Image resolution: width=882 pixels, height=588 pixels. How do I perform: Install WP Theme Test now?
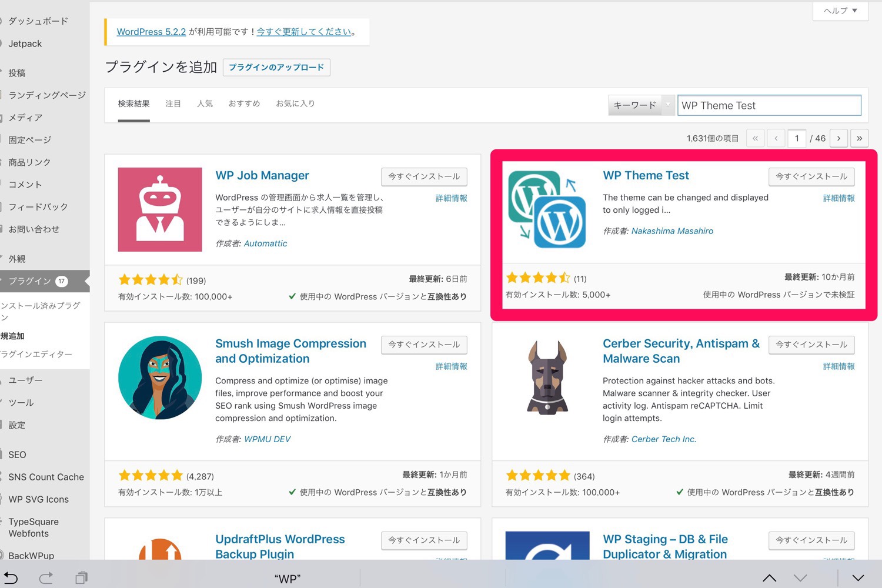(x=811, y=176)
